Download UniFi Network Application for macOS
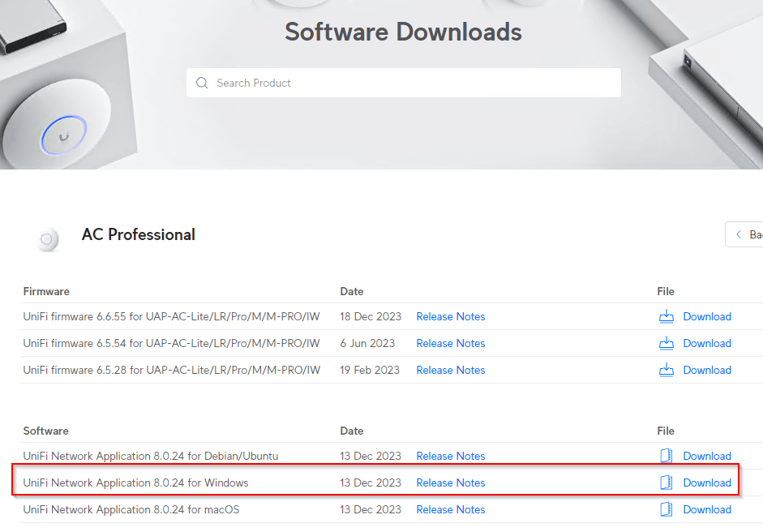 [x=707, y=509]
